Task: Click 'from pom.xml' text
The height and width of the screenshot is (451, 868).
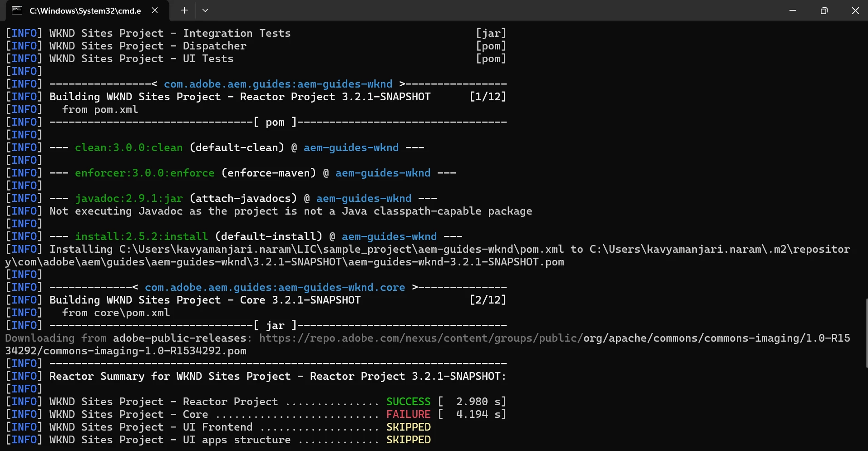Action: (x=100, y=109)
